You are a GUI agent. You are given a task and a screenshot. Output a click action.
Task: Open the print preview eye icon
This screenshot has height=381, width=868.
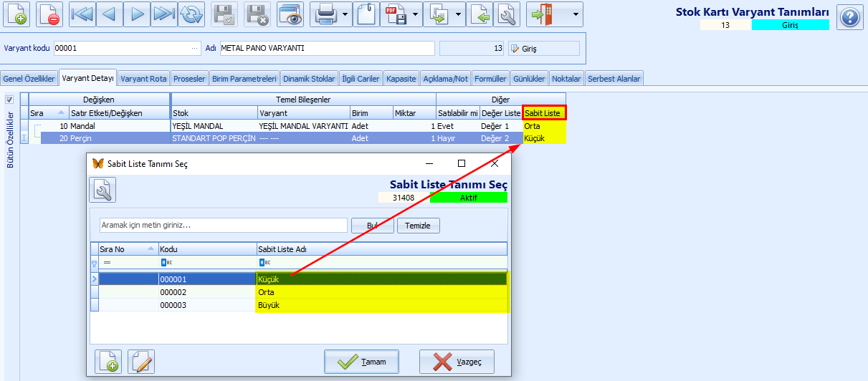[290, 14]
